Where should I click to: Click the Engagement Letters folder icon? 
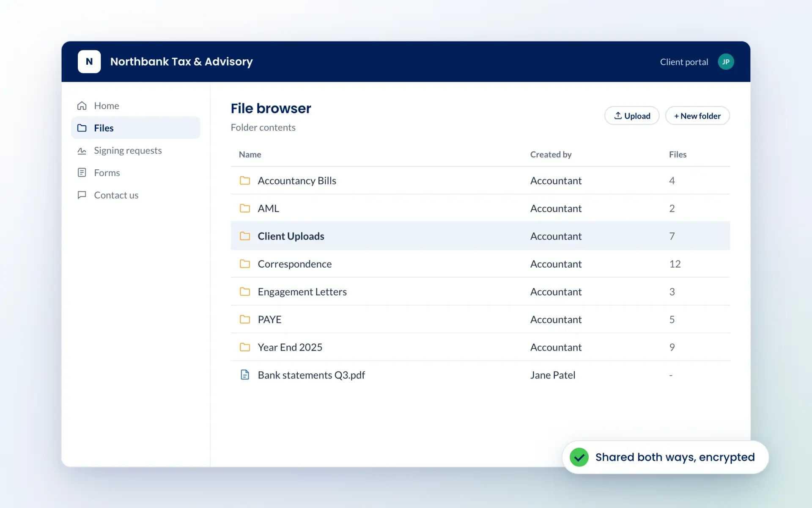[x=245, y=292]
